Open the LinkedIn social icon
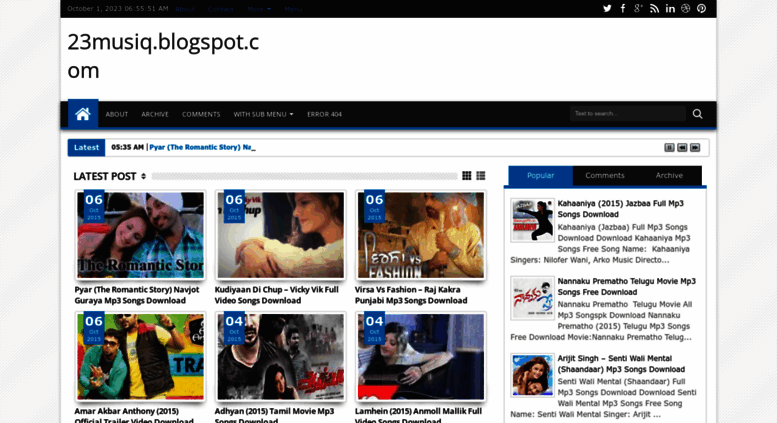This screenshot has height=423, width=777. point(670,8)
